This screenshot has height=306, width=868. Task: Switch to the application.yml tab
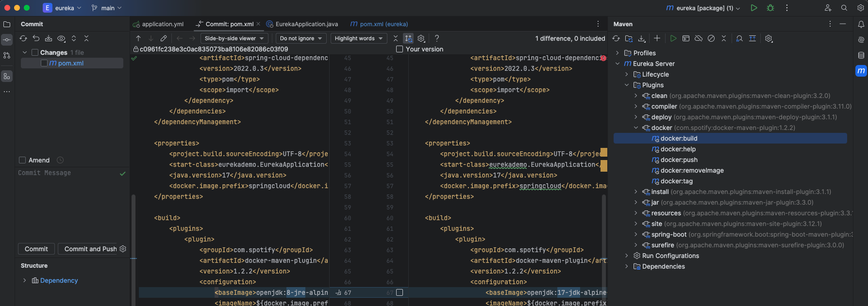tap(159, 24)
